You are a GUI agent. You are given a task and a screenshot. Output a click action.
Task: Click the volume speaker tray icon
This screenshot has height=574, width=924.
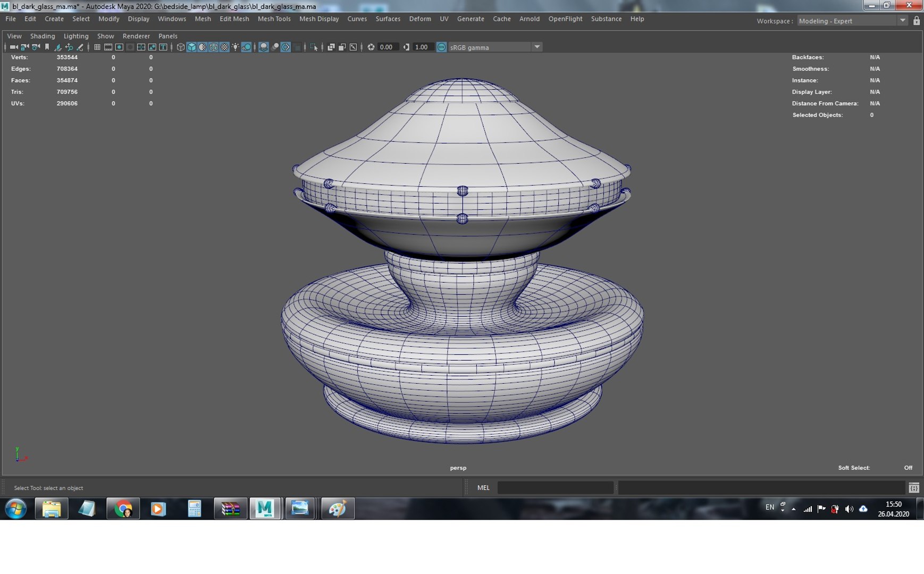(849, 509)
